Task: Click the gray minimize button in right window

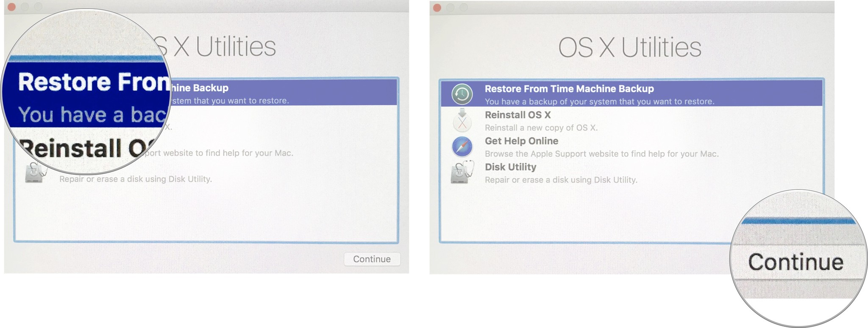Action: tap(451, 8)
